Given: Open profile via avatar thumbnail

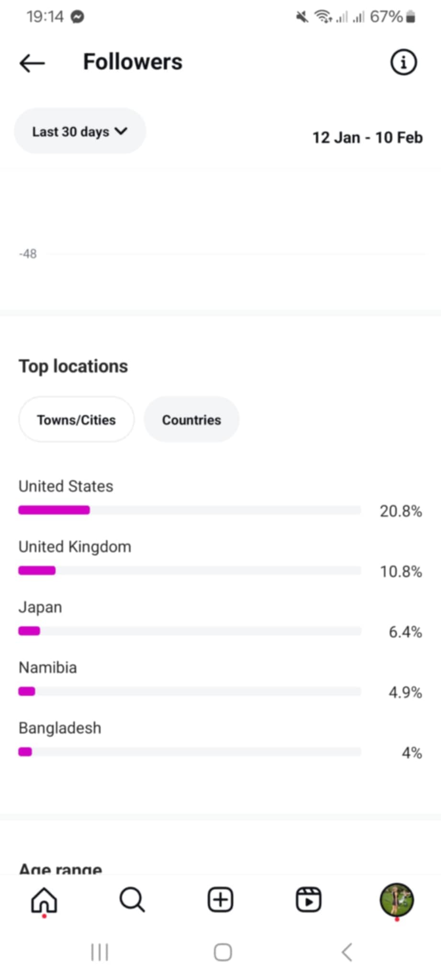Looking at the screenshot, I should click(x=396, y=900).
